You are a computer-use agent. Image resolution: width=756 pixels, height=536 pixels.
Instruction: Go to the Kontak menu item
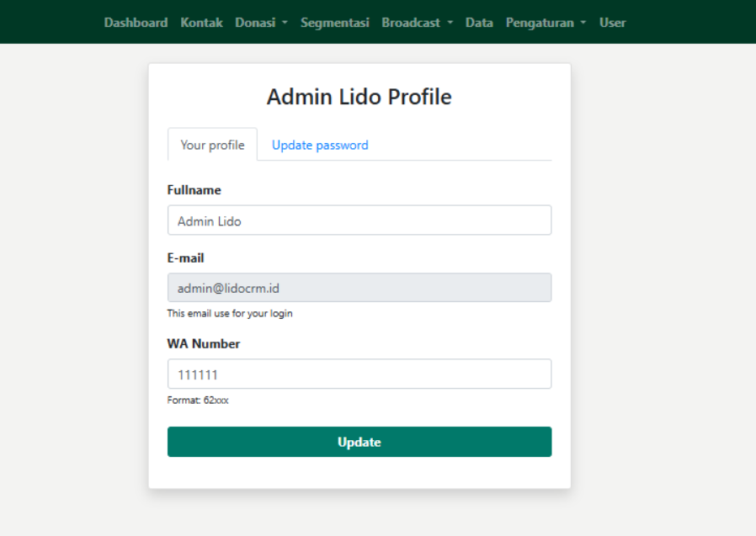click(x=201, y=23)
